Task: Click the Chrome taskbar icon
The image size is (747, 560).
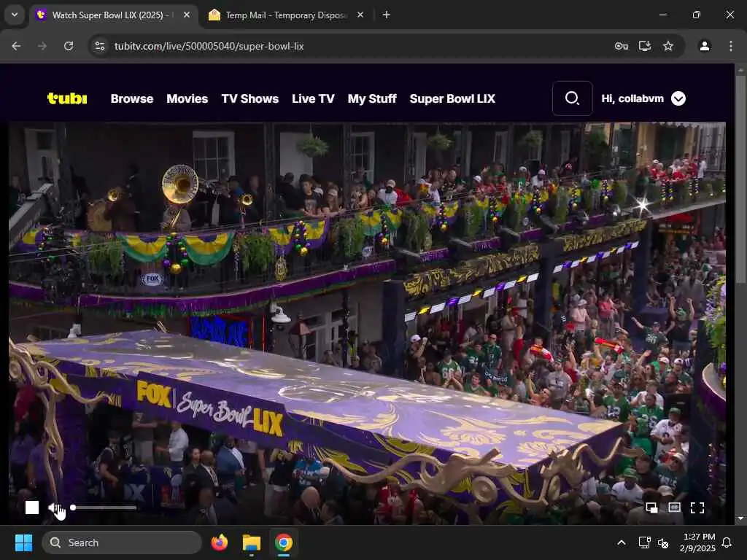Action: click(x=284, y=542)
